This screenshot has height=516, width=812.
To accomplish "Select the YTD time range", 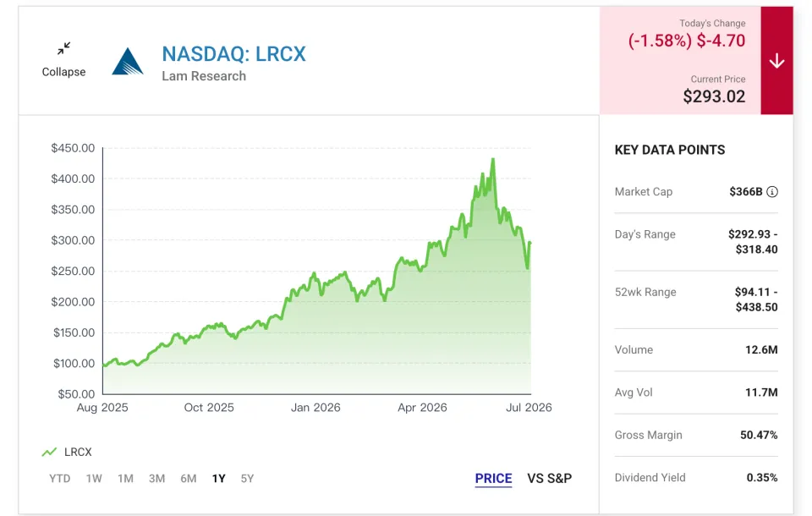I will [59, 478].
